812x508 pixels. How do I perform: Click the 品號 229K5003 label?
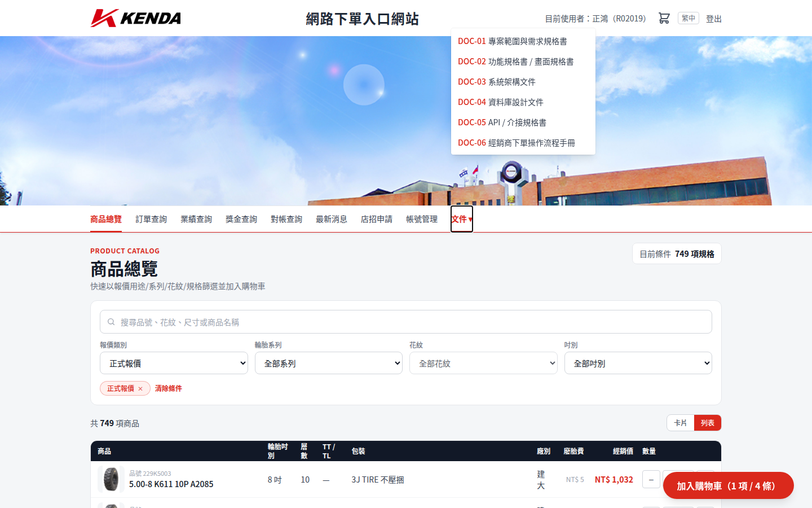coord(150,474)
